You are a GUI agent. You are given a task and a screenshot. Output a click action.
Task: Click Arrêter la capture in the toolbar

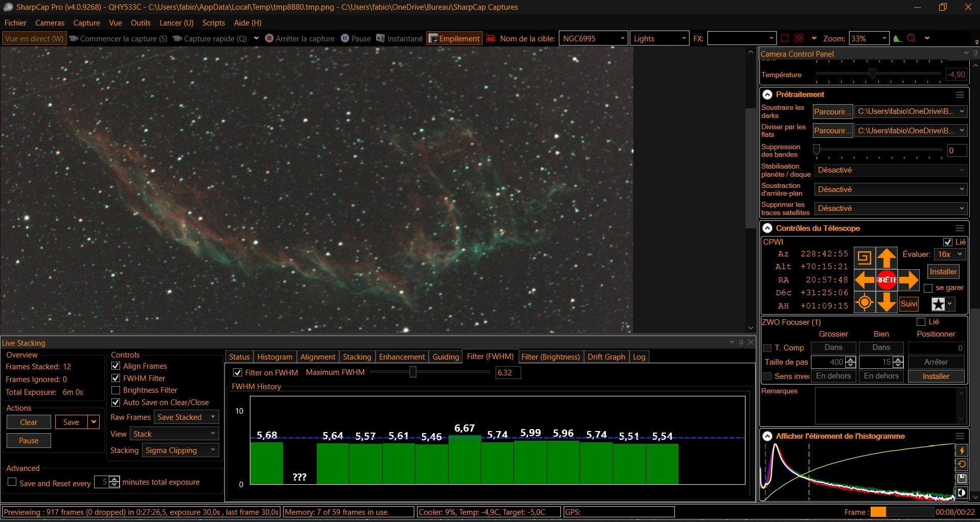tap(299, 39)
